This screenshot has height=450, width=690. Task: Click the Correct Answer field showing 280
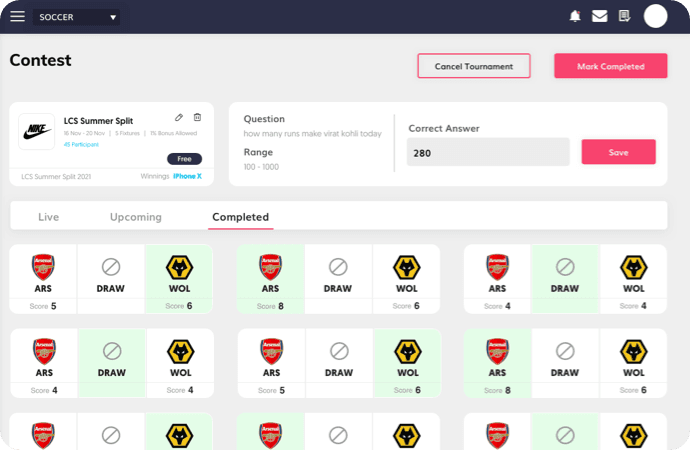coord(487,152)
